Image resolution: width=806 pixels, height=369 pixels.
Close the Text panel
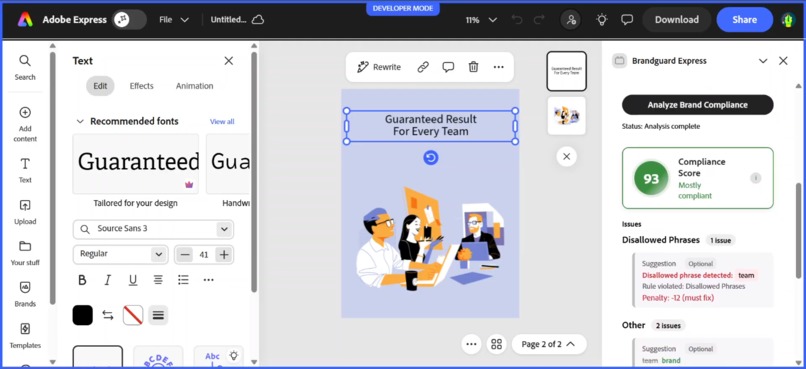point(229,61)
